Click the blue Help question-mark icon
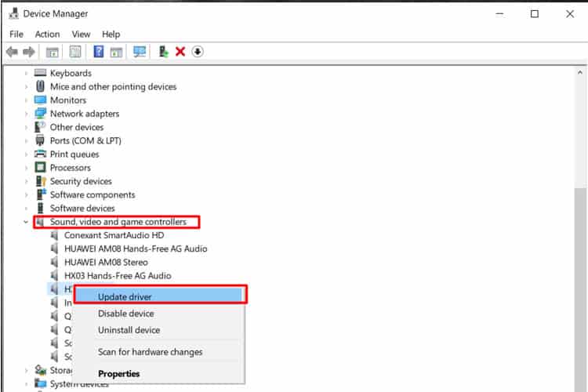 click(x=99, y=51)
